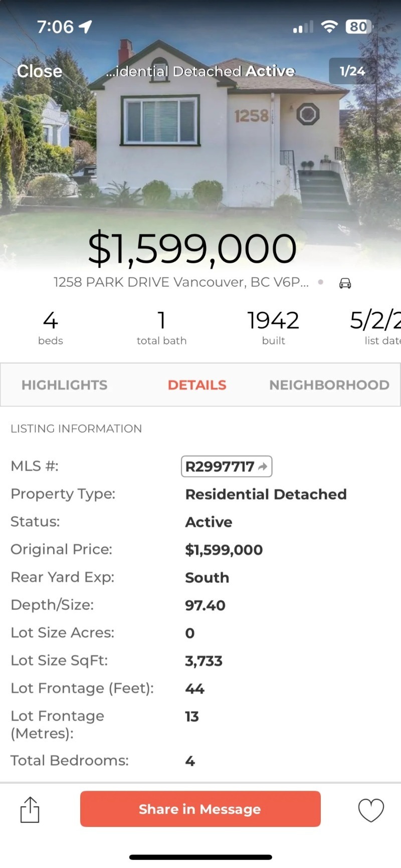Viewport: 401px width, 868px height.
Task: Tap the $1,599,000 listing price
Action: coord(192,249)
